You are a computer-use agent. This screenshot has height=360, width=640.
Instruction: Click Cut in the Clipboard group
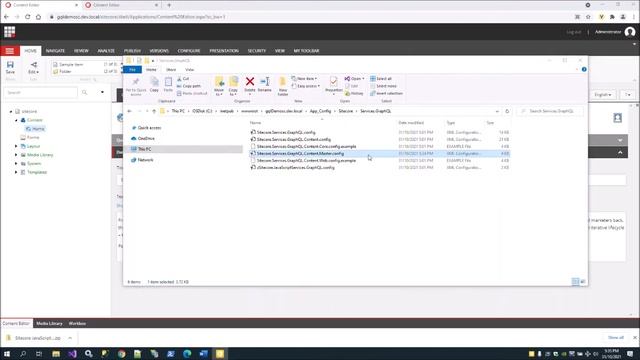point(183,78)
